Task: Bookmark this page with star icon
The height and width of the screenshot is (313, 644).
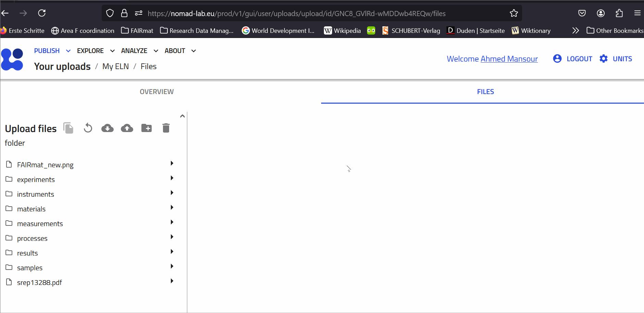Action: [514, 13]
